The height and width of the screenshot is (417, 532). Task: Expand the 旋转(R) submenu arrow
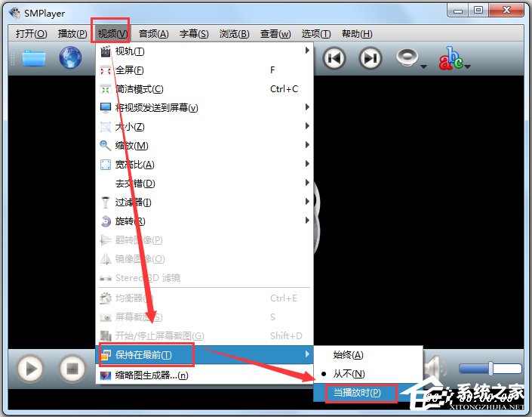click(307, 221)
